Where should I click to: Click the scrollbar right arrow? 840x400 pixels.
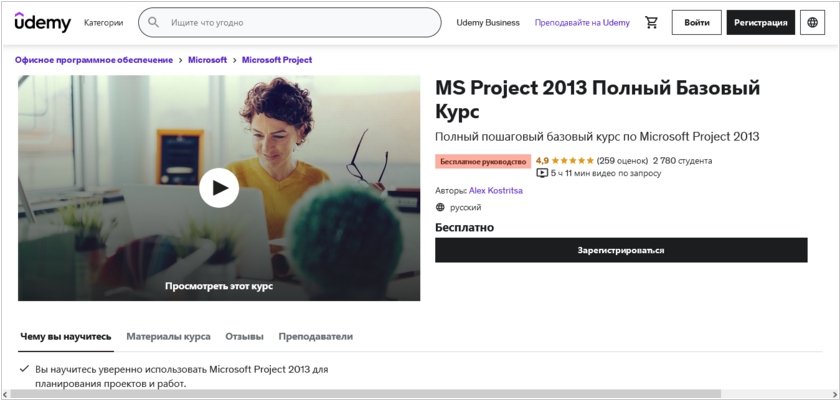coord(835,394)
